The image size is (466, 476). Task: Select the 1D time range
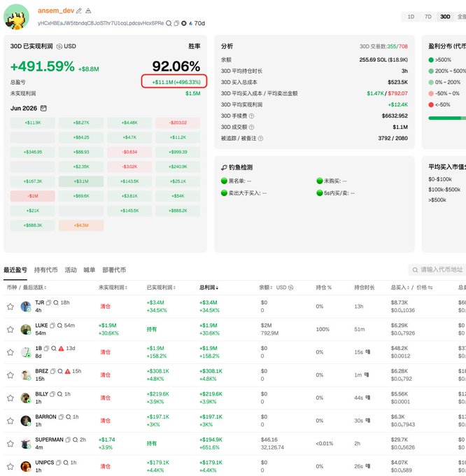click(411, 17)
